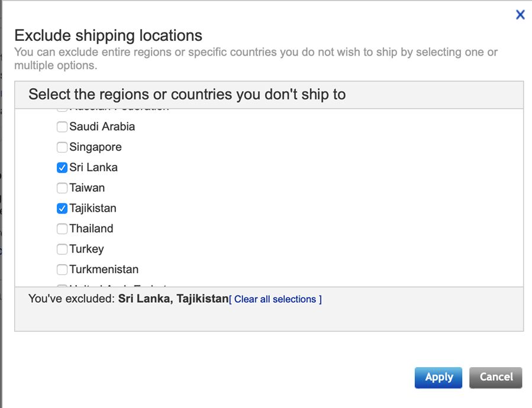This screenshot has height=408, width=532.
Task: Tick the Singapore checkbox
Action: [x=62, y=147]
